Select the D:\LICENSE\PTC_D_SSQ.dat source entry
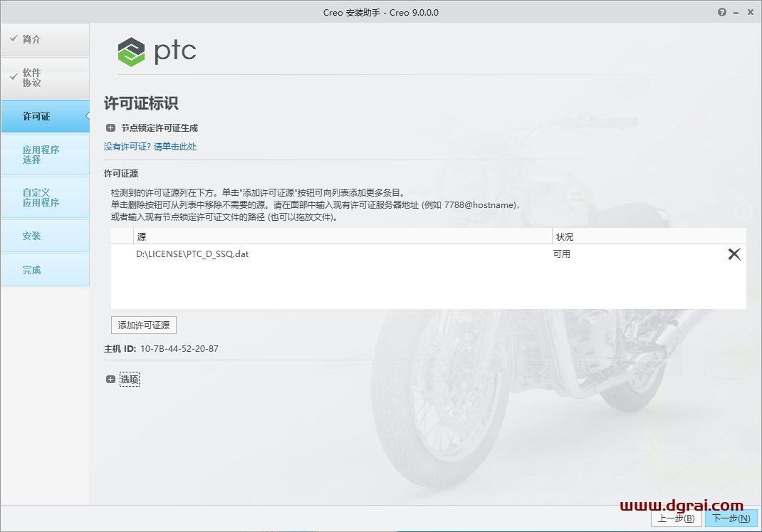 tap(192, 254)
